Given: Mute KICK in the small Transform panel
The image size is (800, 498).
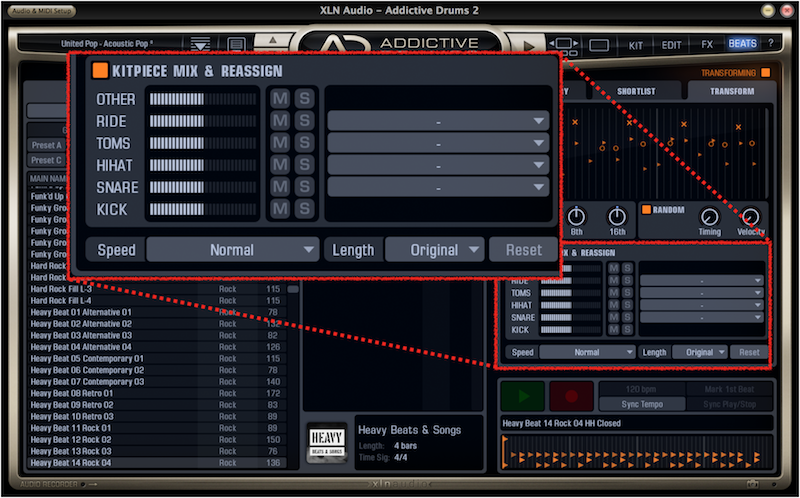Looking at the screenshot, I should (614, 330).
